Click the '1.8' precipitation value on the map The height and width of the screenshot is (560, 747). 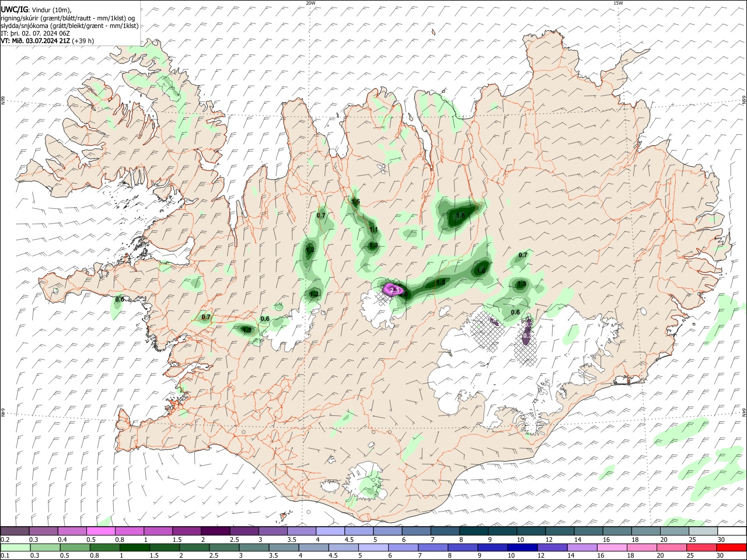coord(460,216)
